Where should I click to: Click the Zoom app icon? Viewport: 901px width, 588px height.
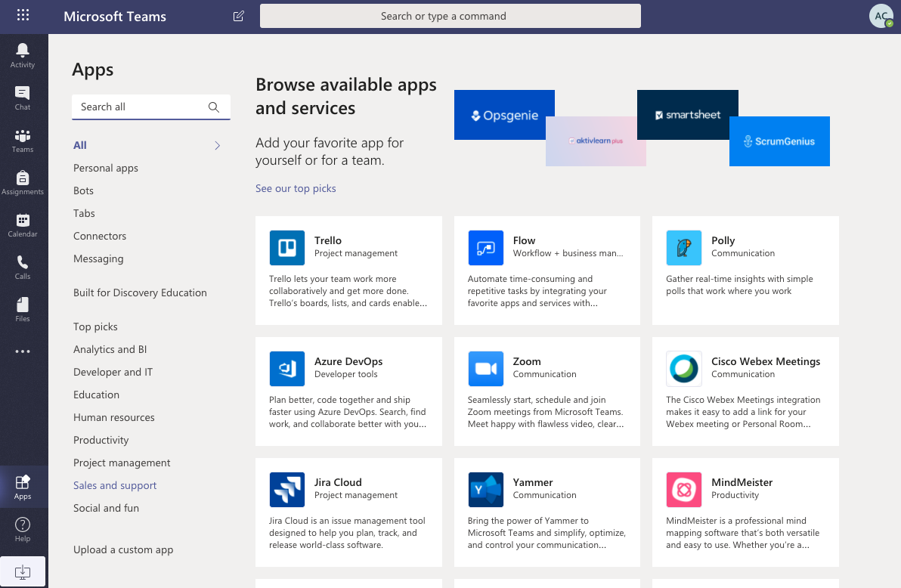click(485, 368)
